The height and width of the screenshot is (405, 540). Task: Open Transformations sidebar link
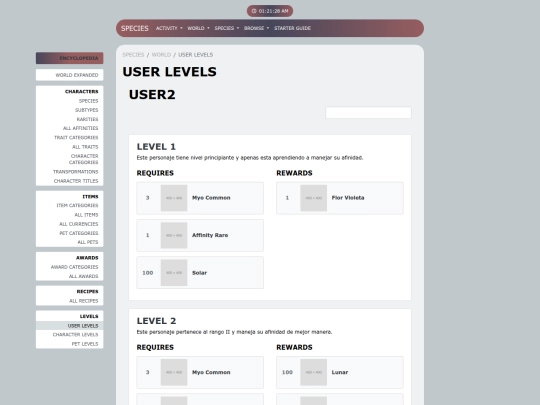75,172
